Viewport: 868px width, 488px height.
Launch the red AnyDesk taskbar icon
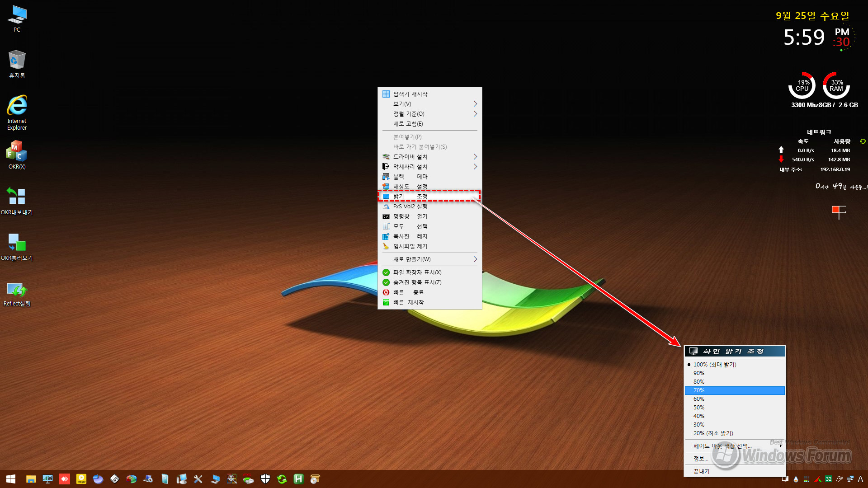(x=65, y=479)
